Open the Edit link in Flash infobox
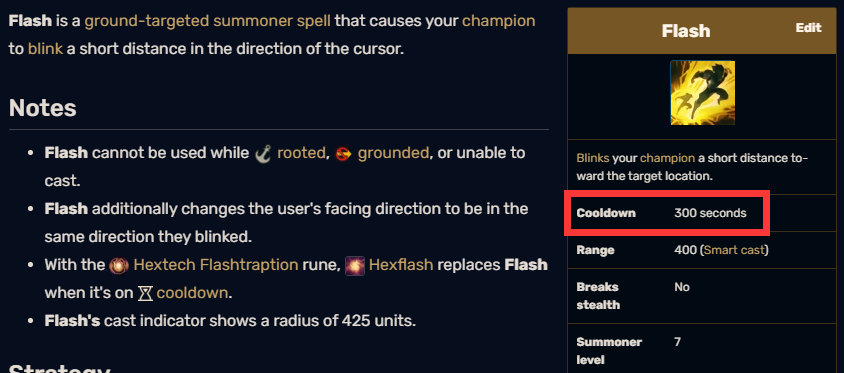The image size is (844, 373). pos(808,27)
